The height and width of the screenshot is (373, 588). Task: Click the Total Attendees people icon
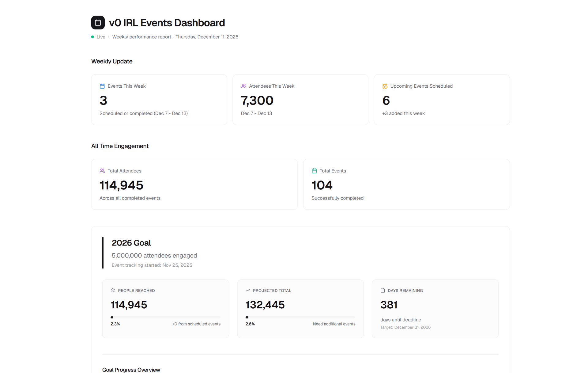(x=102, y=171)
